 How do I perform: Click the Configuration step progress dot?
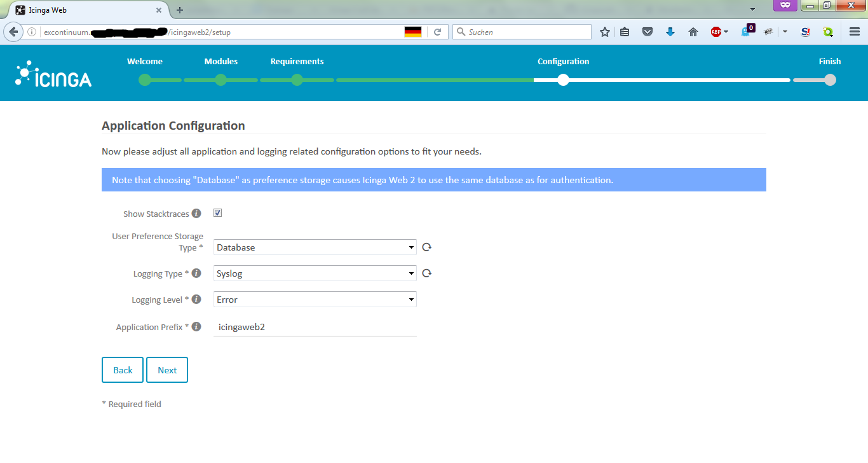click(x=563, y=79)
